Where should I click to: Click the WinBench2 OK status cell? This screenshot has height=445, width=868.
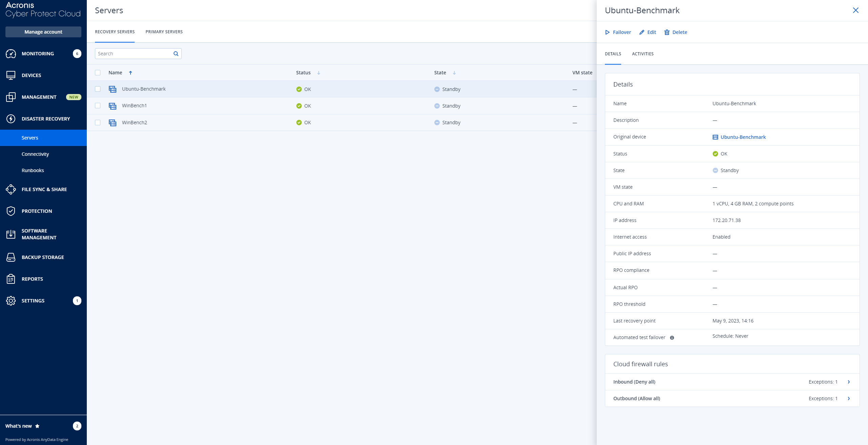[x=303, y=123]
